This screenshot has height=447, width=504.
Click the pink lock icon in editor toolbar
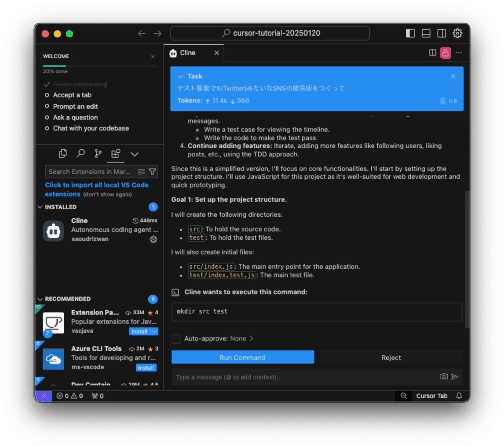click(445, 53)
